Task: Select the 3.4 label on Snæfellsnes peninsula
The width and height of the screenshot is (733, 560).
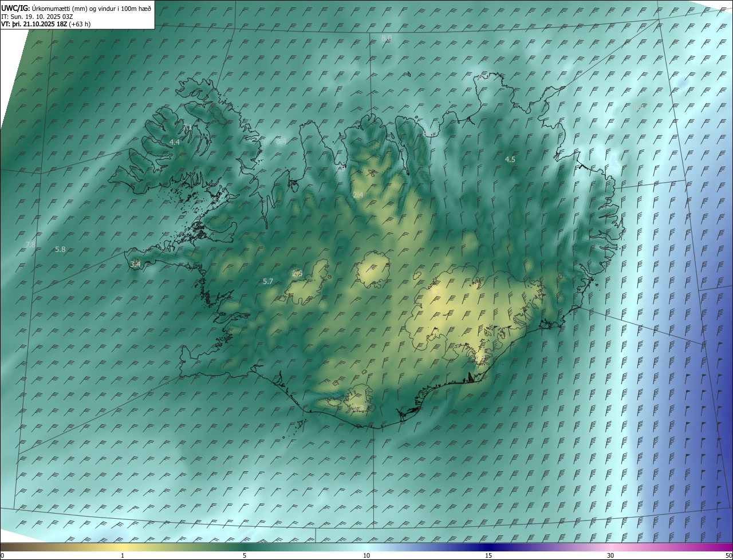Action: click(x=136, y=264)
